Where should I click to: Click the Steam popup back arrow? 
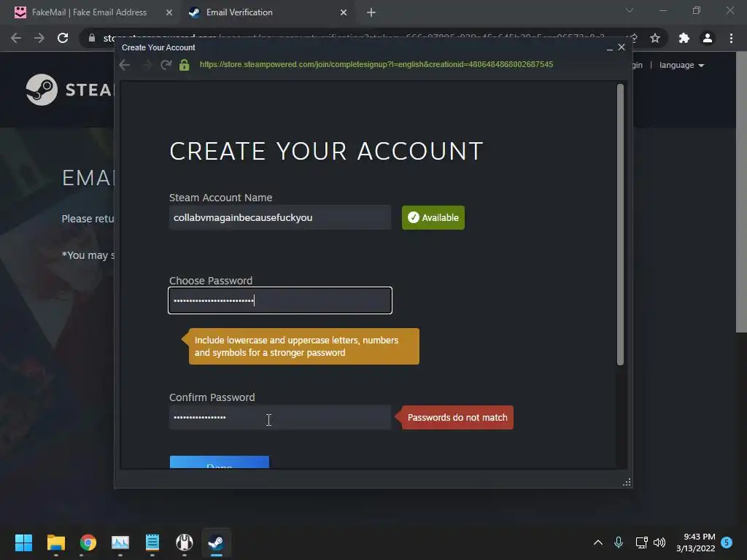pyautogui.click(x=125, y=65)
